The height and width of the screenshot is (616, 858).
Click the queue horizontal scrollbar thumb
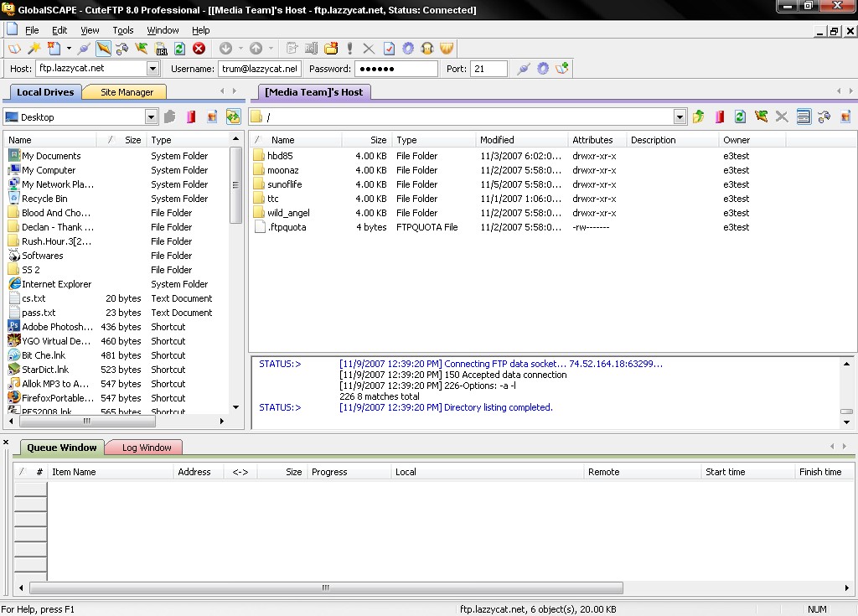click(x=325, y=588)
